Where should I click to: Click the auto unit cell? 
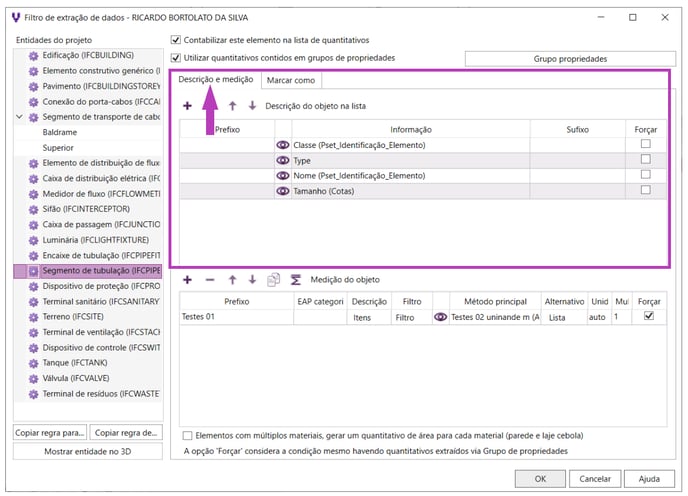[599, 317]
